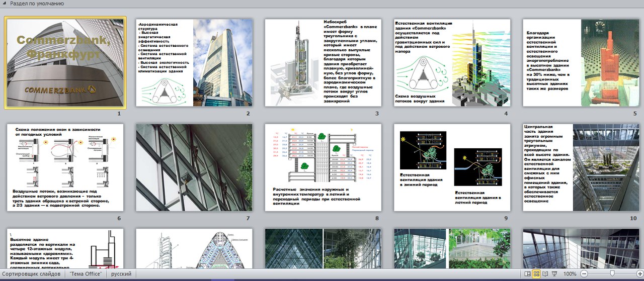Select slide 13 glass atrium photos thumbnail
Screen dimensions: 644x281
tap(323, 249)
